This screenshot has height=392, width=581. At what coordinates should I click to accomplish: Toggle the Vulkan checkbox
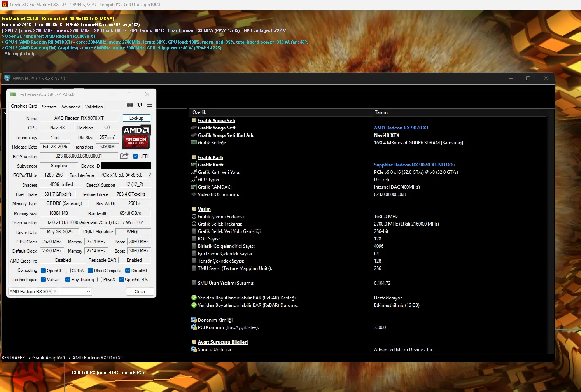pyautogui.click(x=44, y=279)
